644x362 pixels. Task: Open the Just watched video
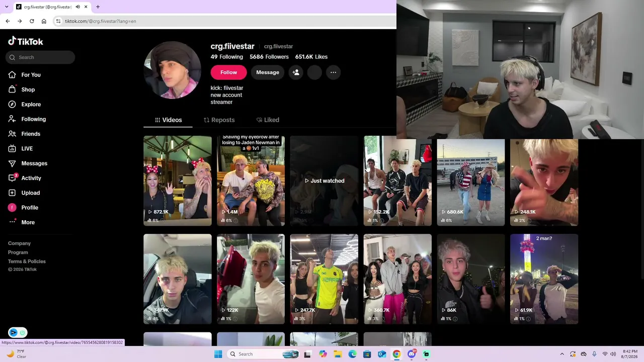coord(324,180)
